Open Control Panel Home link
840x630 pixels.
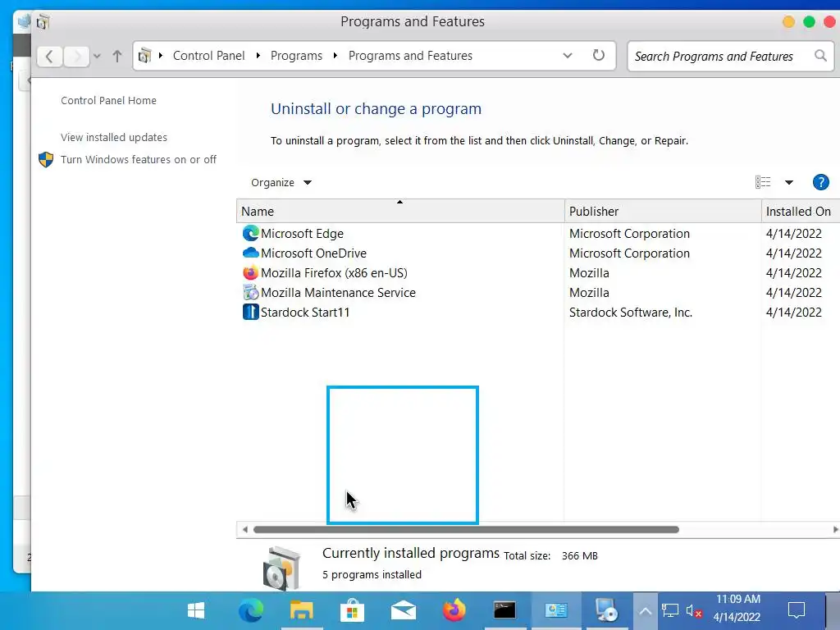108,100
